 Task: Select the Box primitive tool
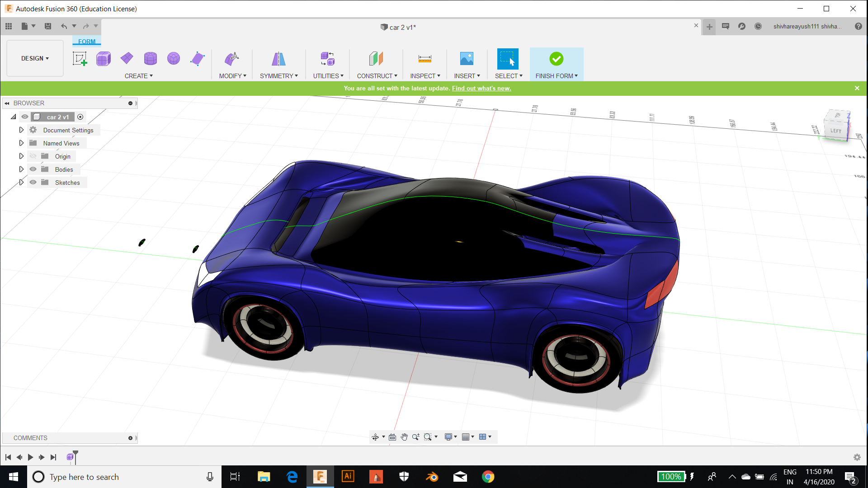104,58
